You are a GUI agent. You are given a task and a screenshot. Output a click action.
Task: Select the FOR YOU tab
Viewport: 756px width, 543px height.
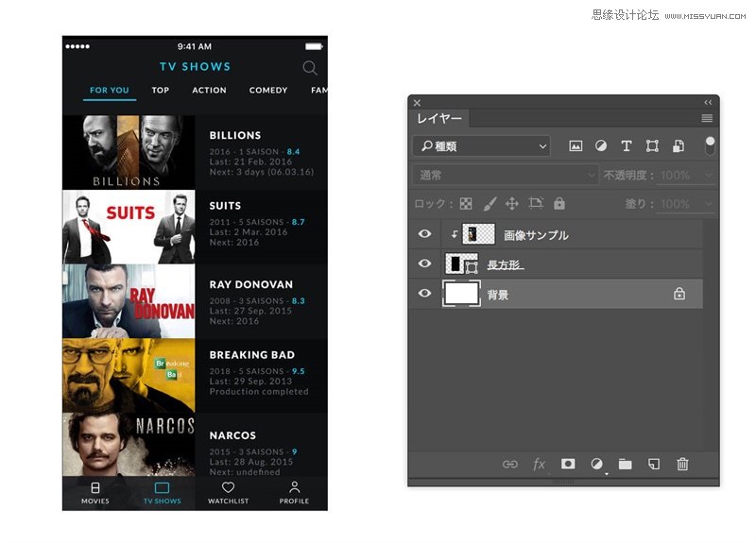[x=110, y=90]
